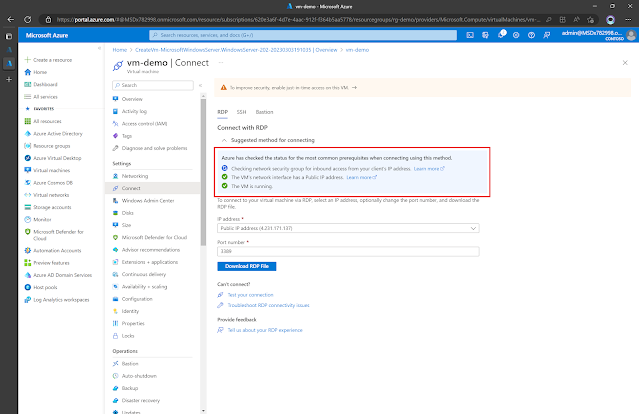
Task: Click Create a resource plus item
Action: click(x=48, y=60)
